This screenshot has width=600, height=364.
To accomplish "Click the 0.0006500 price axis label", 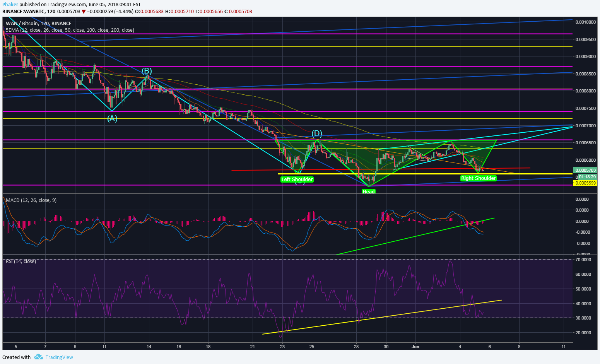I will coord(586,143).
